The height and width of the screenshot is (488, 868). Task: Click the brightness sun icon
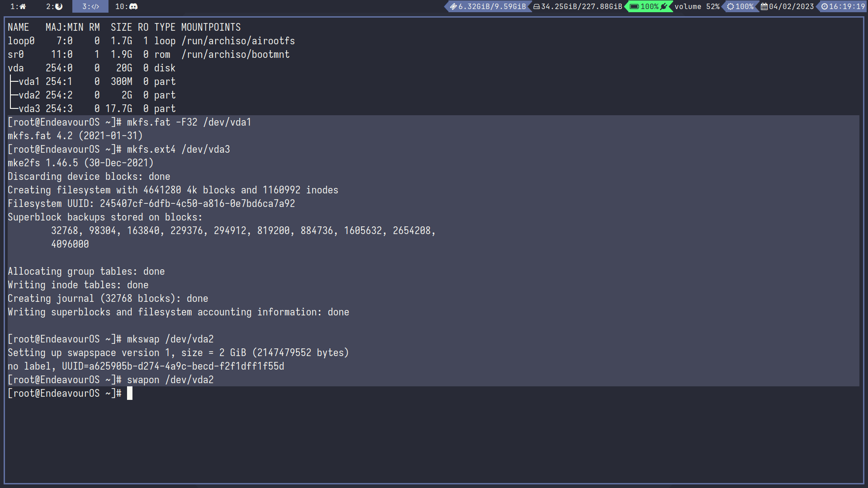coord(730,6)
